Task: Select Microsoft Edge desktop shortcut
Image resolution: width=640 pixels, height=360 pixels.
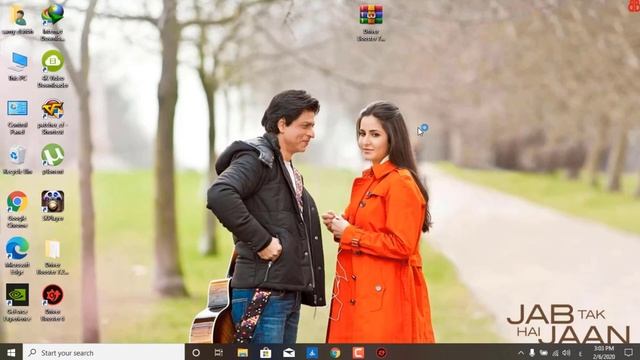Action: tap(18, 248)
